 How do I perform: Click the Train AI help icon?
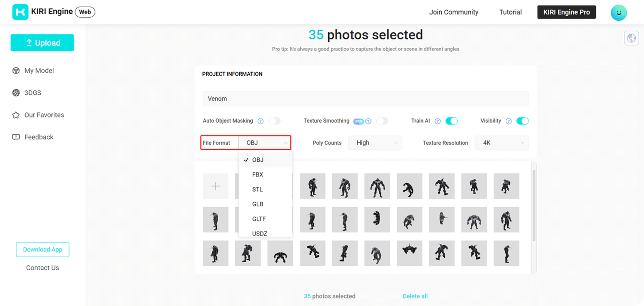[437, 121]
